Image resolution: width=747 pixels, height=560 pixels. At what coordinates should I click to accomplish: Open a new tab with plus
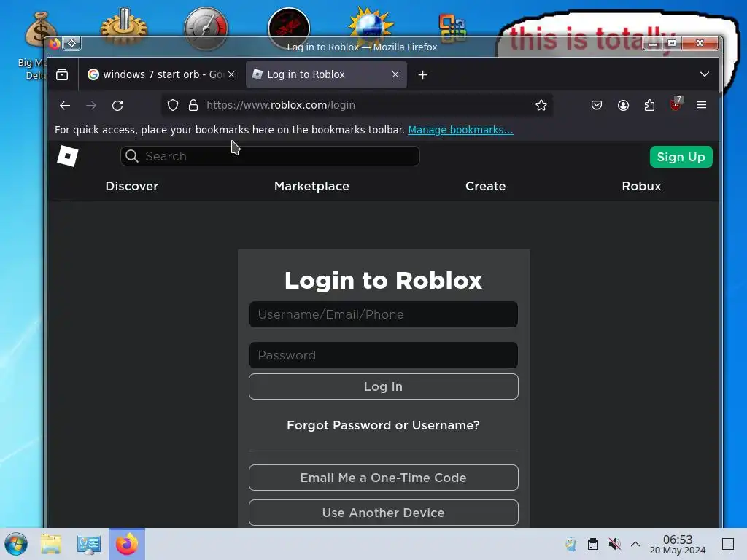pos(422,75)
